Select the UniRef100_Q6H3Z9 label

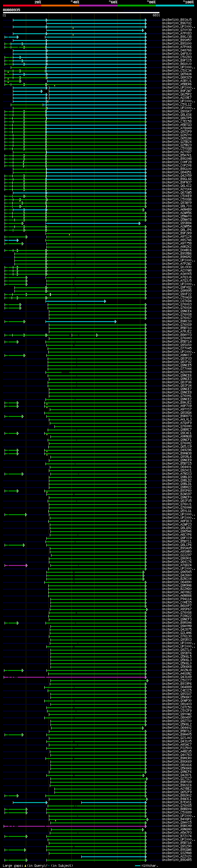[177, 77]
